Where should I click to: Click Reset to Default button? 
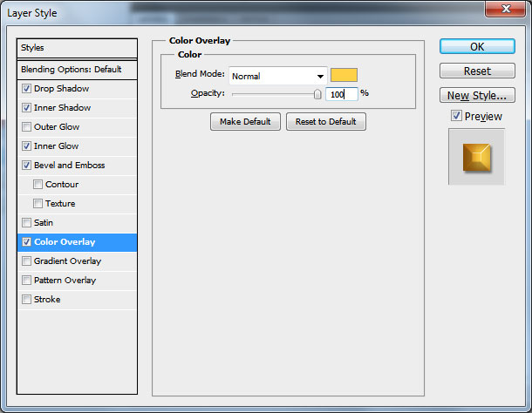pyautogui.click(x=326, y=121)
